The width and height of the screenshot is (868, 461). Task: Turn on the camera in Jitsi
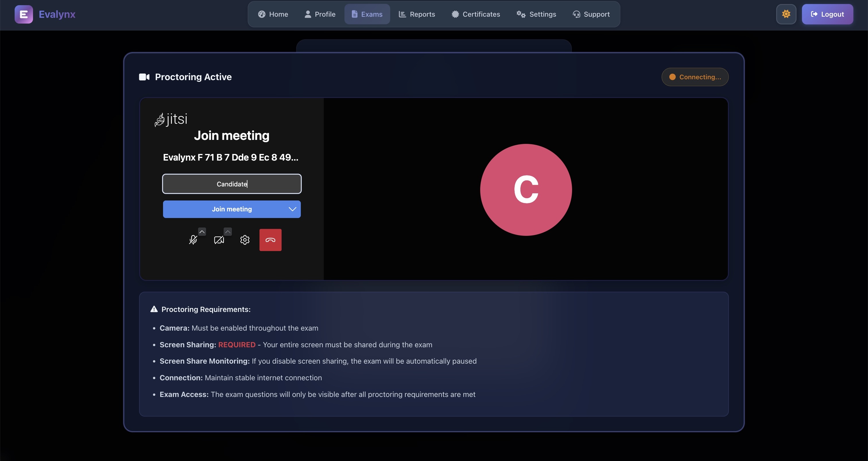tap(219, 240)
